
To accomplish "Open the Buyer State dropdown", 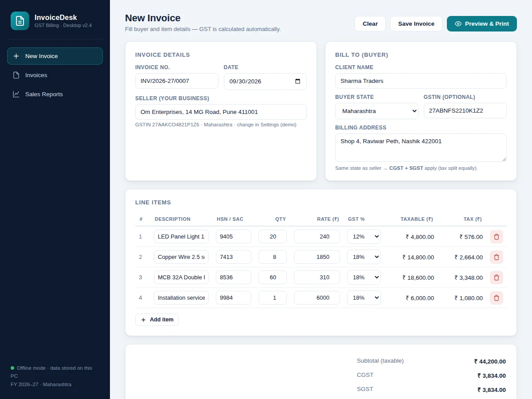I will click(377, 111).
